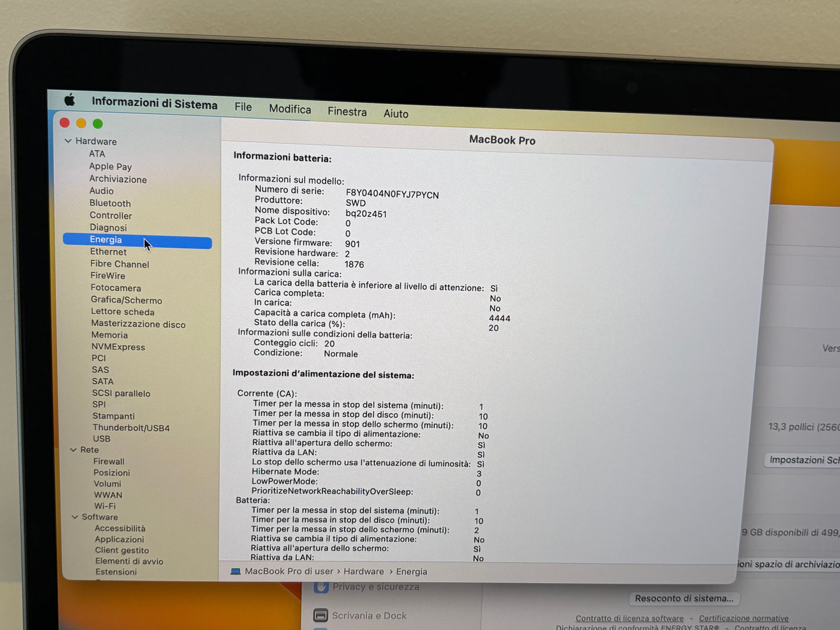Select Apple Pay in the sidebar
This screenshot has height=630, width=840.
pyautogui.click(x=110, y=167)
